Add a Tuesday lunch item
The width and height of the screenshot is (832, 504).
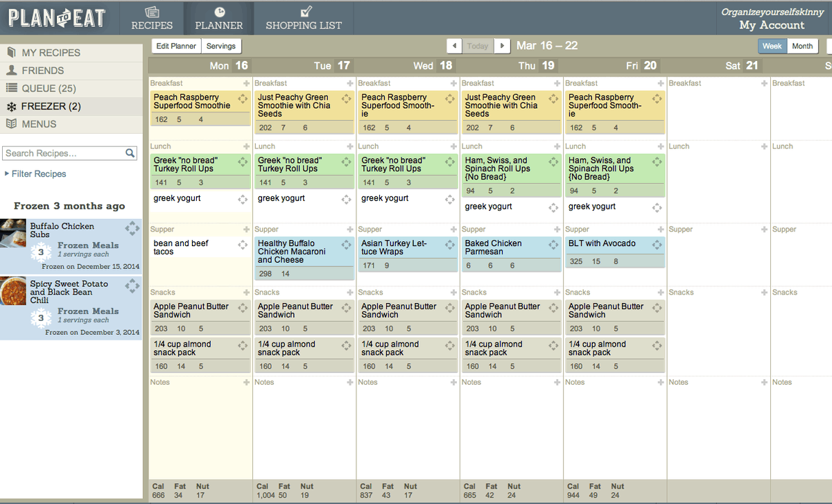coord(350,146)
